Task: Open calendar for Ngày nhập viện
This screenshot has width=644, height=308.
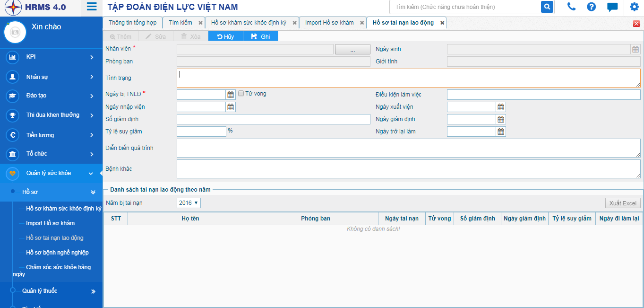Action: [x=231, y=107]
